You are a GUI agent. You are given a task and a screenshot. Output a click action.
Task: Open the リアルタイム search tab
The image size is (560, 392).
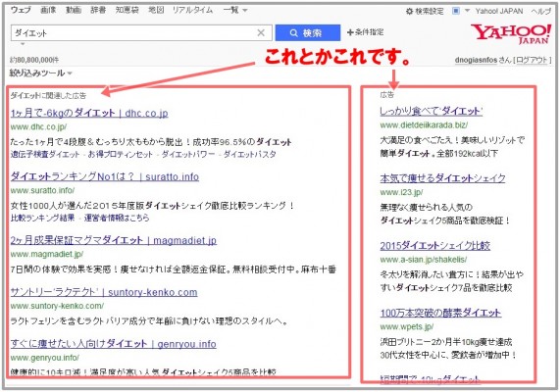(192, 10)
